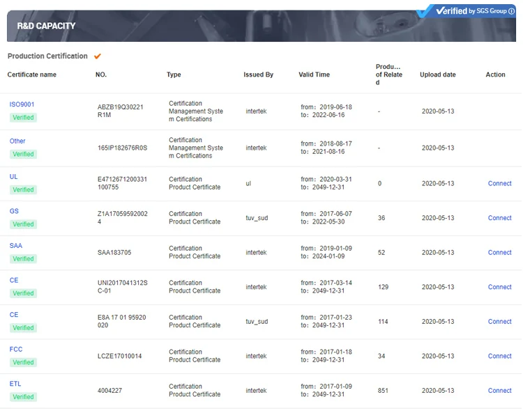Click the Valid Time column header

[x=314, y=75]
